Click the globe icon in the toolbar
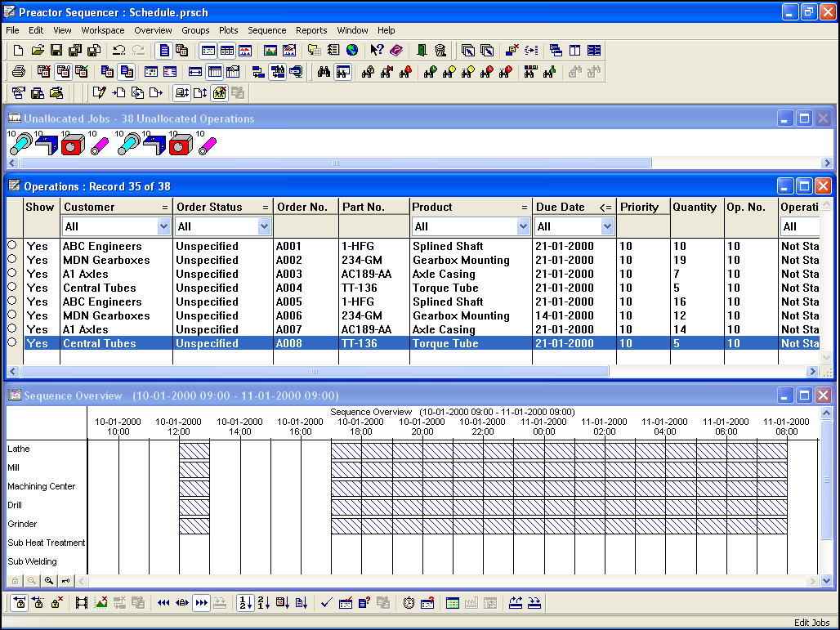The height and width of the screenshot is (630, 840). point(352,51)
